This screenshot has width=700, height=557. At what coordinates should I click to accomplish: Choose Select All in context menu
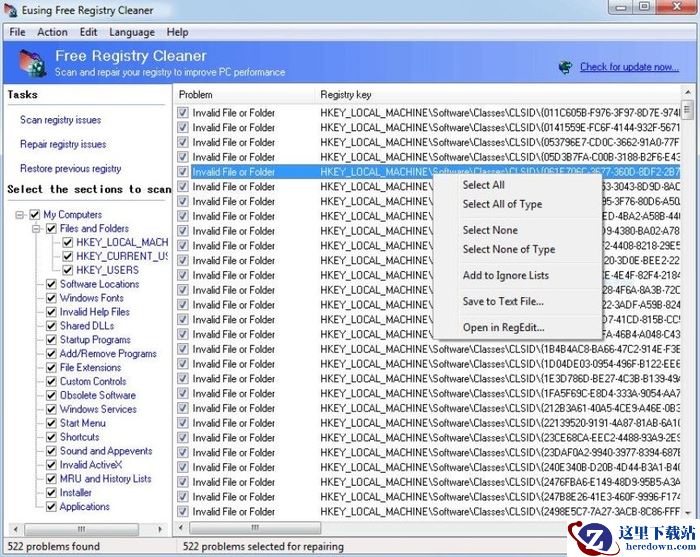(483, 185)
